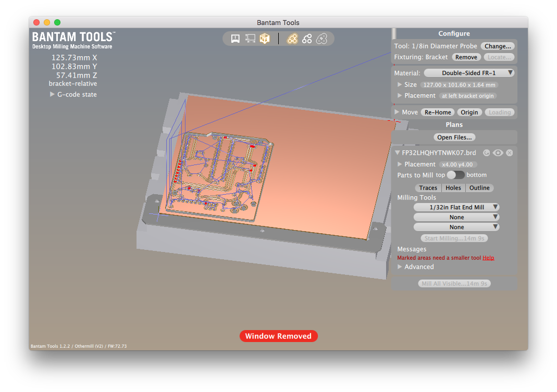This screenshot has width=557, height=392.
Task: Open Files... to add a plan
Action: point(454,137)
